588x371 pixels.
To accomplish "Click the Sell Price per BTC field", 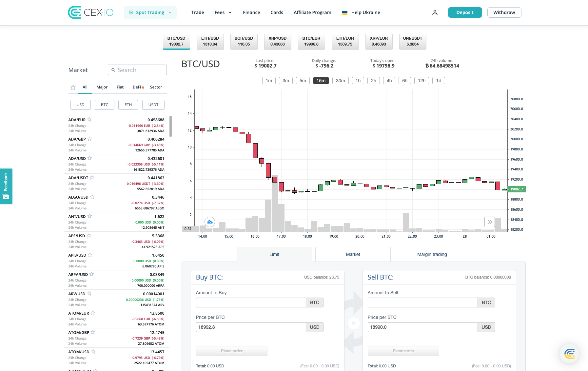I will (x=423, y=327).
